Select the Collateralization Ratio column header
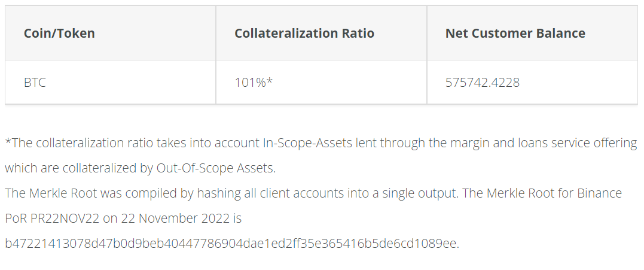Image resolution: width=644 pixels, height=270 pixels. (x=304, y=34)
